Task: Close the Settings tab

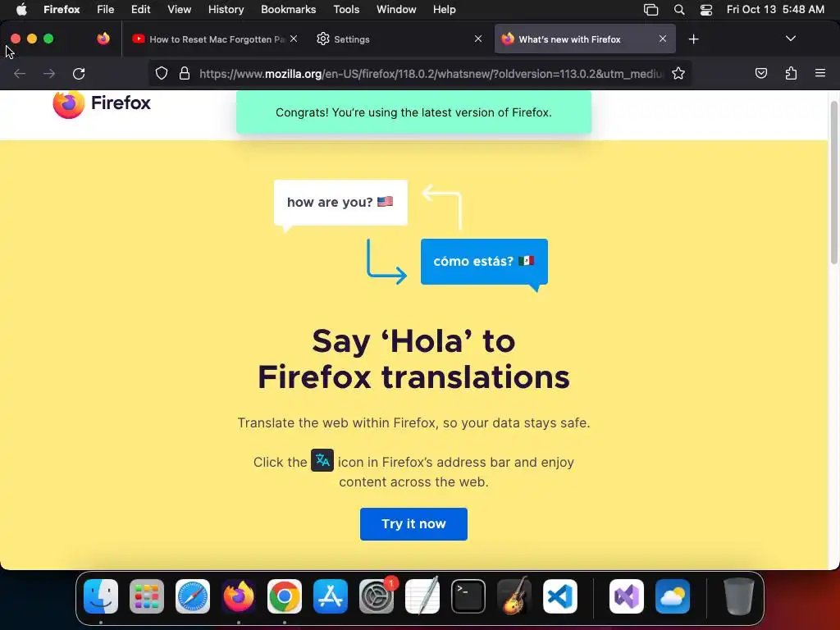Action: pos(478,39)
